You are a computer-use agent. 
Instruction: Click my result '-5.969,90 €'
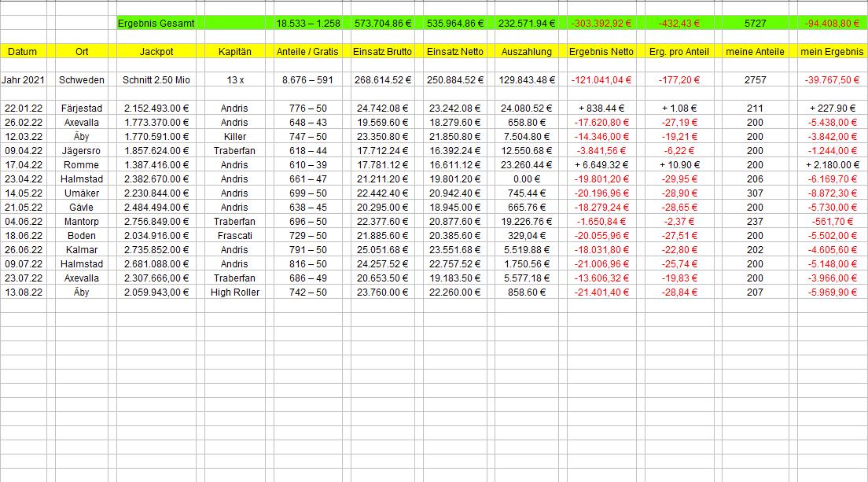832,293
